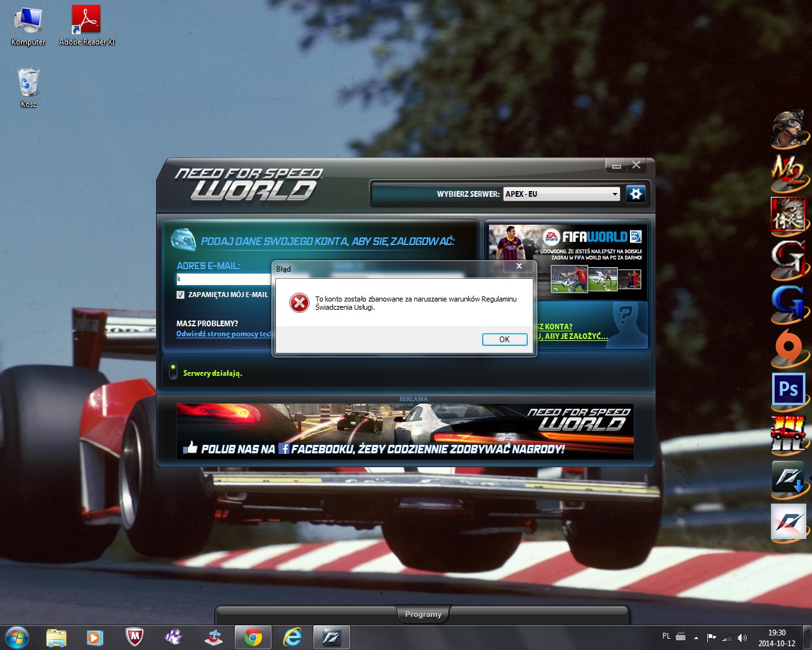
Task: Launch Photoshop from the dock
Action: (789, 389)
